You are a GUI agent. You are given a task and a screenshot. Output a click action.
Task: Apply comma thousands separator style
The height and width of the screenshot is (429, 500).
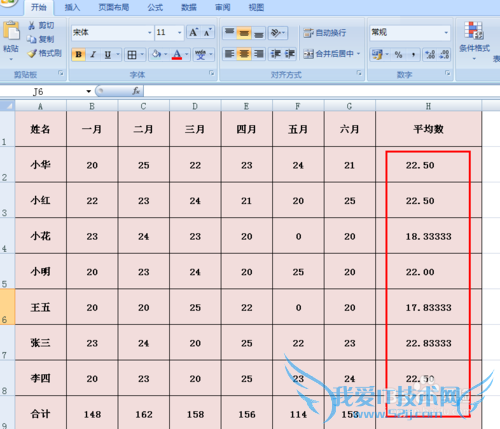pos(413,54)
